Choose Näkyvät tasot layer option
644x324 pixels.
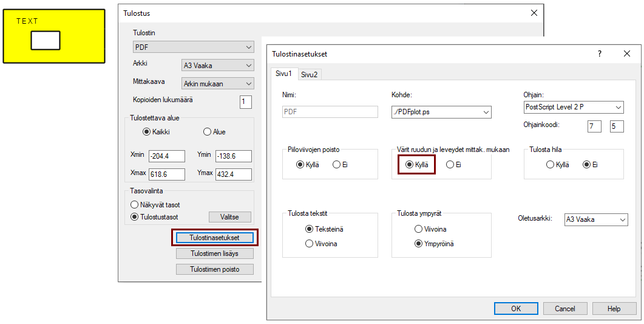[135, 205]
